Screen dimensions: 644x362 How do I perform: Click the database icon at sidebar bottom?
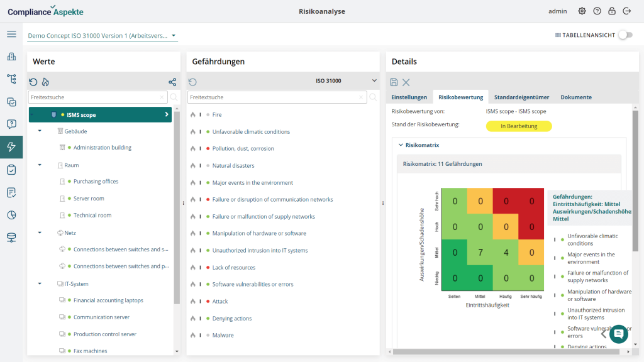pyautogui.click(x=11, y=238)
